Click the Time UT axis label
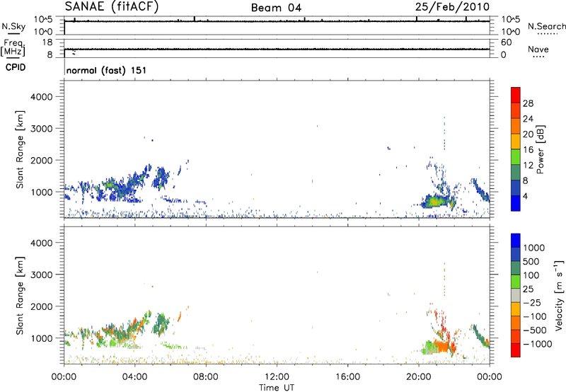This screenshot has width=566, height=392. click(x=277, y=388)
